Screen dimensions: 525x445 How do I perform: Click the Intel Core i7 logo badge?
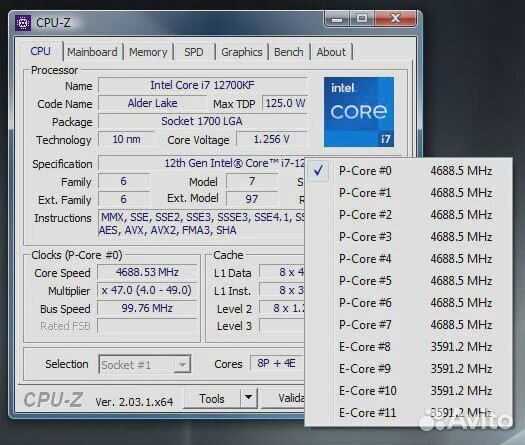click(359, 112)
